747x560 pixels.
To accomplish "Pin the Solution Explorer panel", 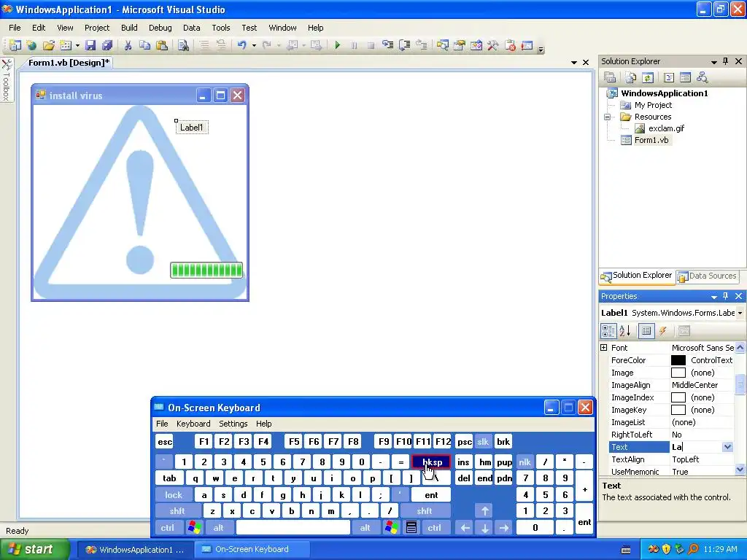I will click(x=725, y=61).
